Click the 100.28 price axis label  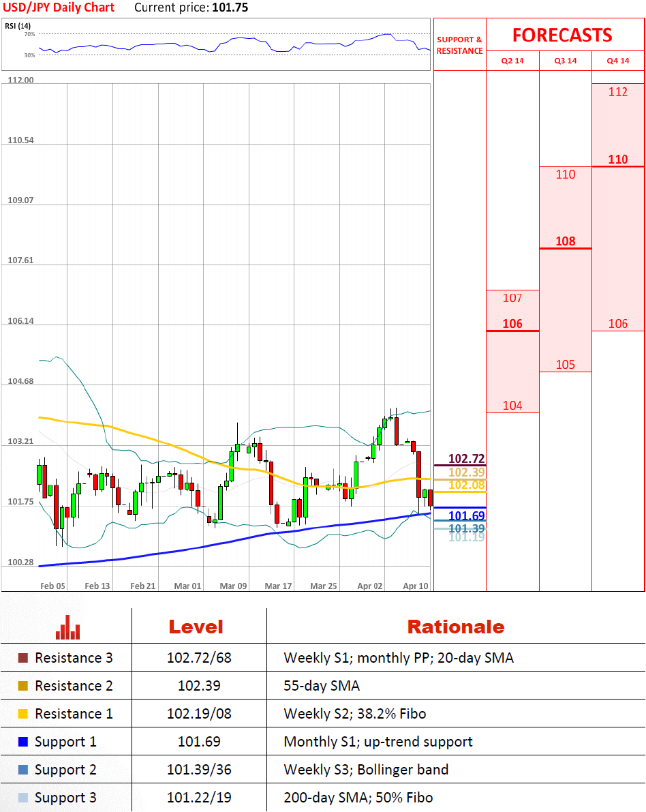pos(20,562)
